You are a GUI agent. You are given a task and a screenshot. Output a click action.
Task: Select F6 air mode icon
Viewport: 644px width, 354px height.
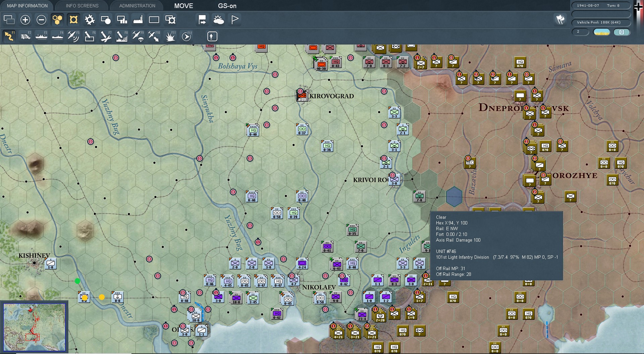(x=90, y=36)
